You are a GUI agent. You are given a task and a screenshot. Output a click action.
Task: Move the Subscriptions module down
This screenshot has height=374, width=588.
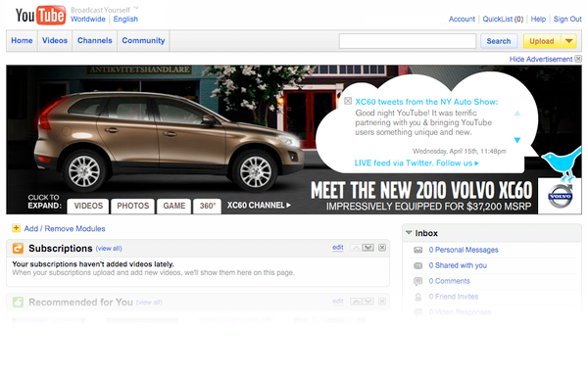point(368,248)
